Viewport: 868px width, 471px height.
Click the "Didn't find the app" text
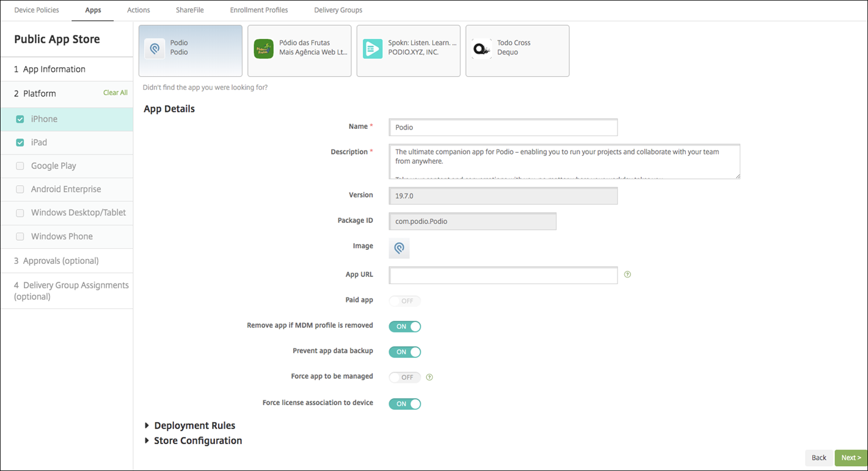click(205, 87)
